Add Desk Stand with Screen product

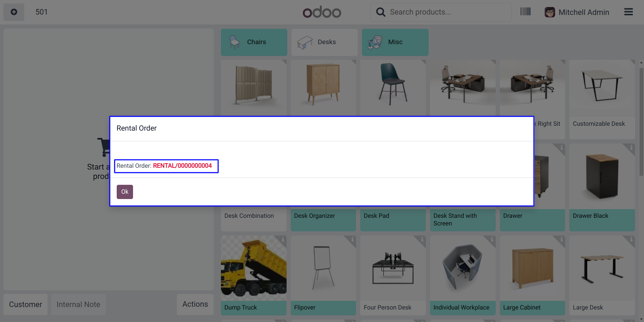(x=463, y=220)
